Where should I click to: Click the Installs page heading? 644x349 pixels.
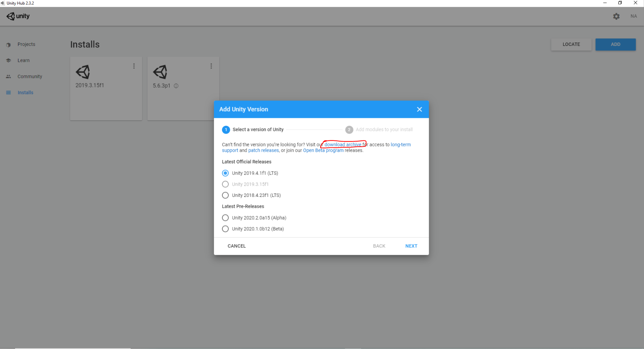point(85,44)
